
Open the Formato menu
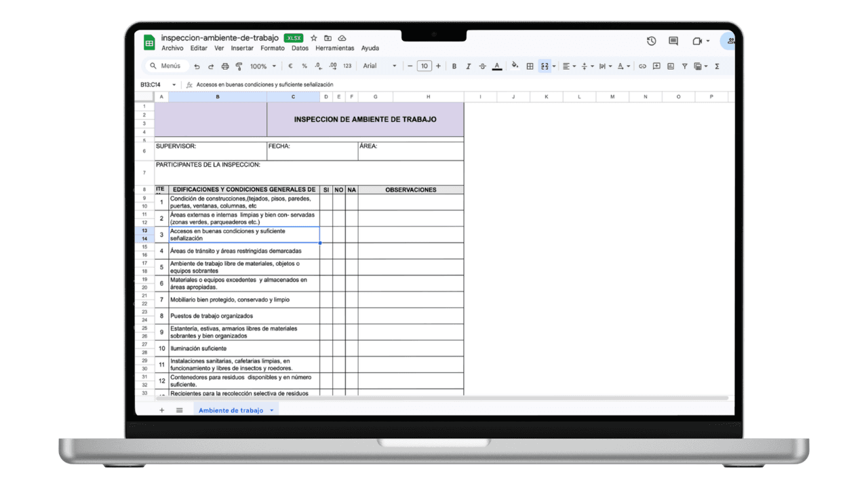(273, 48)
